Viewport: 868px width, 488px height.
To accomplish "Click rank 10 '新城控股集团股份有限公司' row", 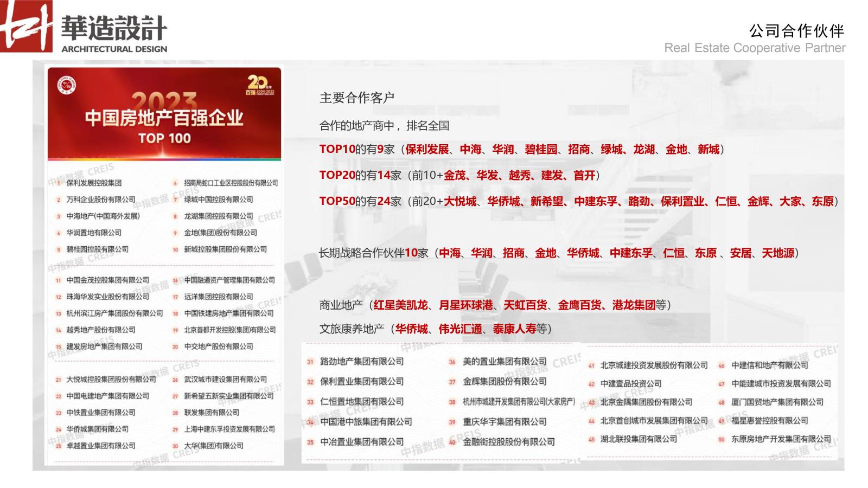I will (x=220, y=249).
